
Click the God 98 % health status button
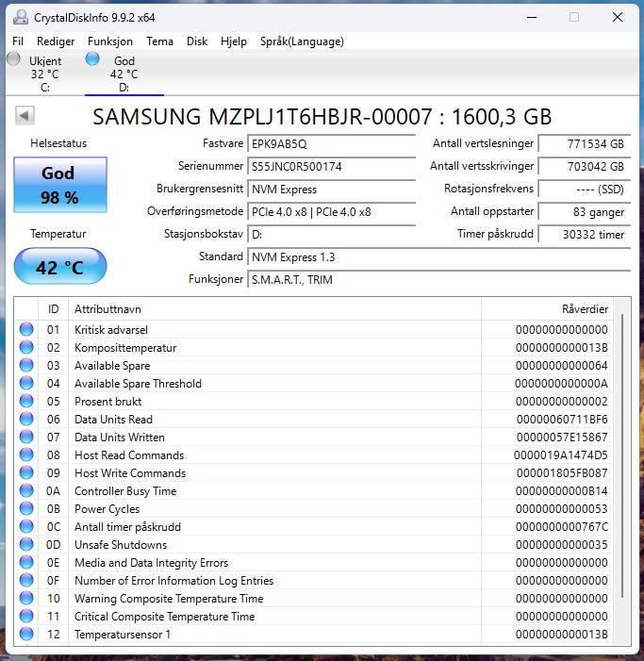click(59, 185)
